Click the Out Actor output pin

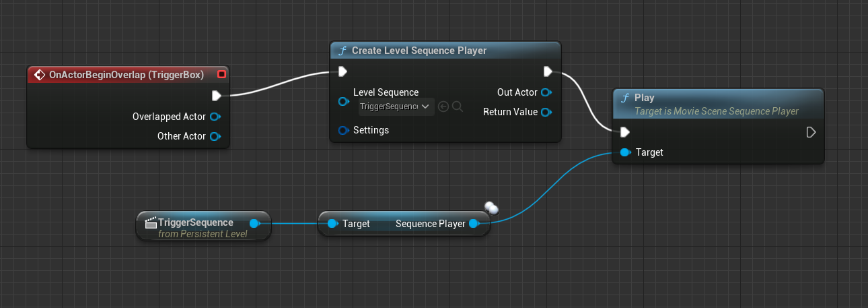546,92
